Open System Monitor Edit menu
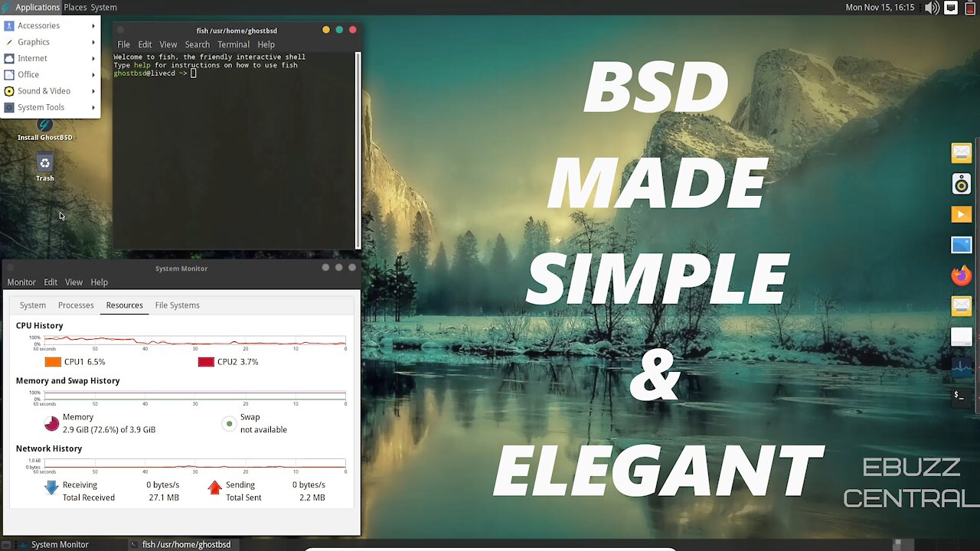Screen dimensions: 980x551 coord(51,282)
